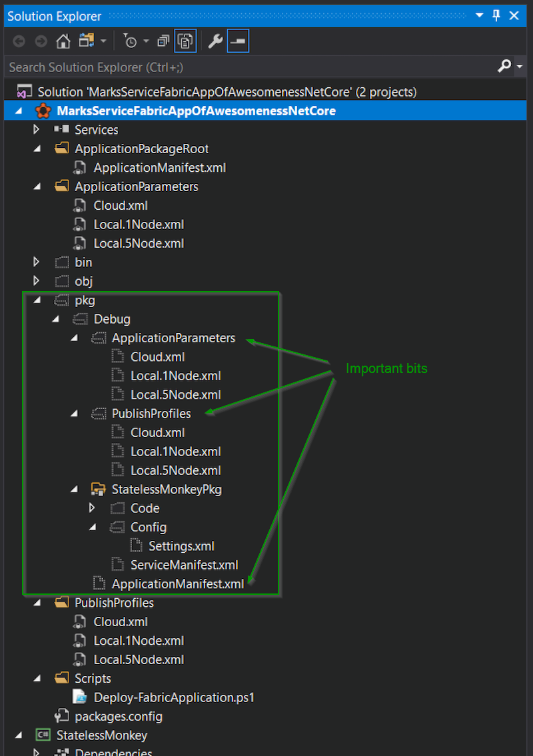Screen dimensions: 533x756
Task: Pin the Solution Explorer with the pushpin icon
Action: coord(496,16)
